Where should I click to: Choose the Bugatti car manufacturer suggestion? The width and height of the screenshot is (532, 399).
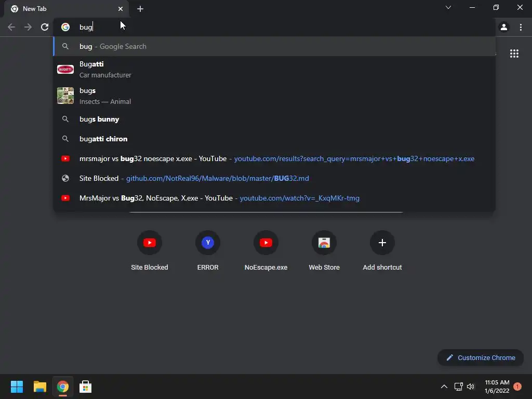point(274,70)
